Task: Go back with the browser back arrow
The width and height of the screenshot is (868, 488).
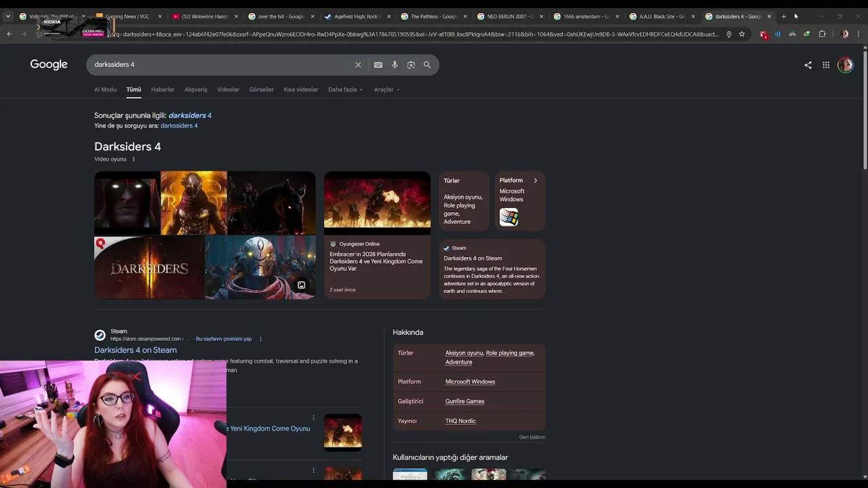Action: click(9, 34)
